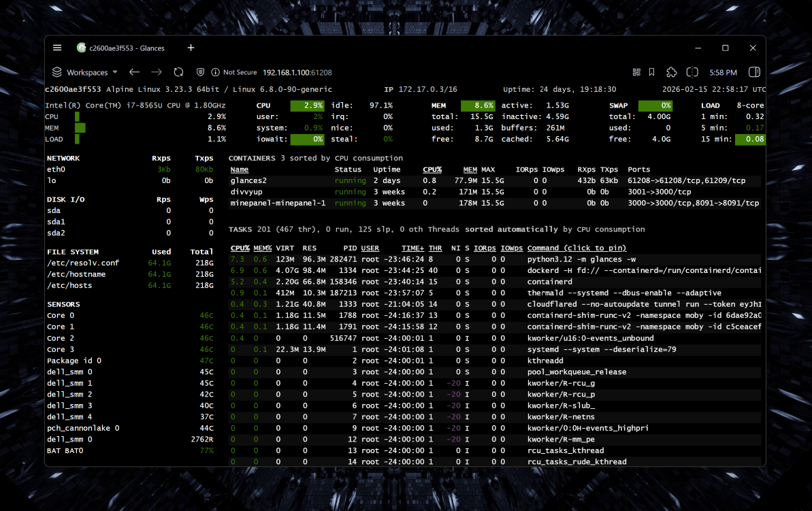Click the tracking protection shield icon
The image size is (812, 511).
(x=200, y=71)
